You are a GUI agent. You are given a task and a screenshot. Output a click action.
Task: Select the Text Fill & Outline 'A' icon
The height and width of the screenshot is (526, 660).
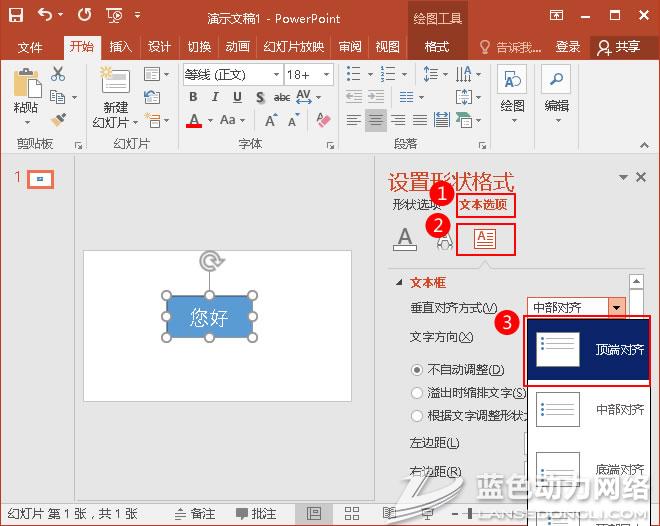point(404,238)
